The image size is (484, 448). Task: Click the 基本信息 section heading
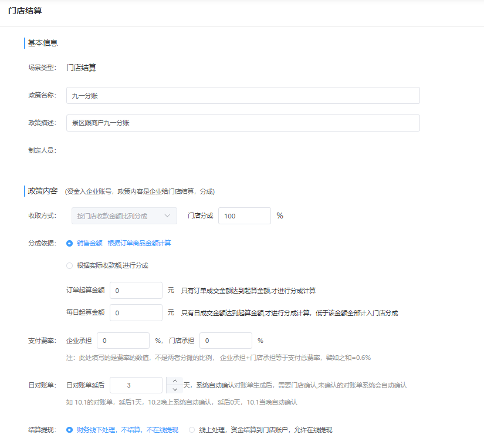43,43
